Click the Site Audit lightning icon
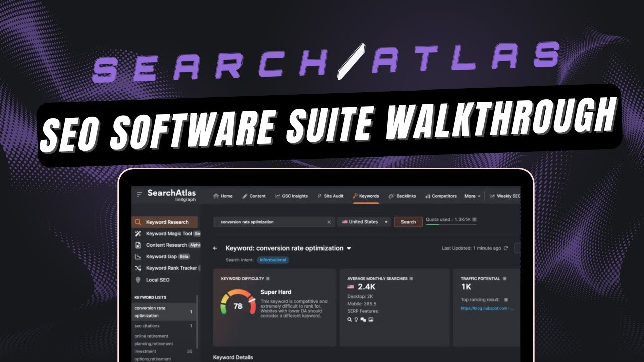644x362 pixels. [319, 196]
